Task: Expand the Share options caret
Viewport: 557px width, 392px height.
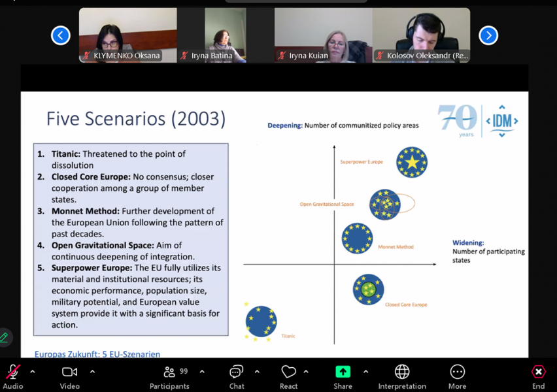Action: tap(365, 372)
